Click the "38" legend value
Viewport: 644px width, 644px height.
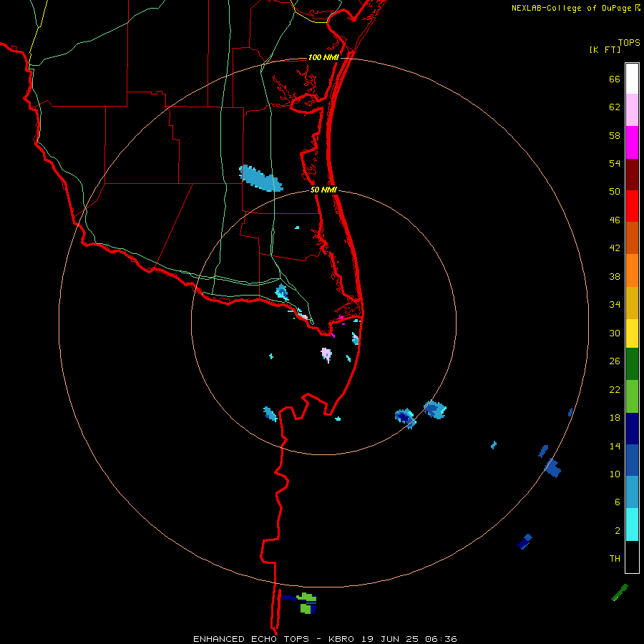click(x=615, y=277)
